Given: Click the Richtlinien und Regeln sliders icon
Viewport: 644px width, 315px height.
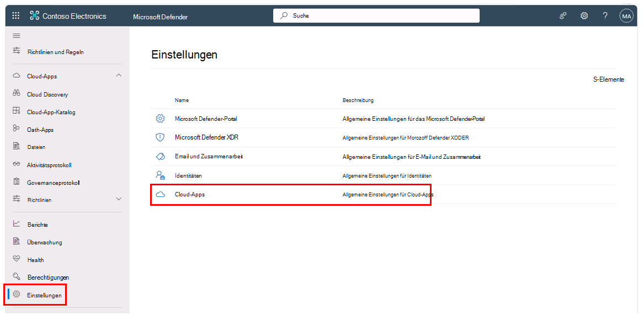Looking at the screenshot, I should pos(17,51).
